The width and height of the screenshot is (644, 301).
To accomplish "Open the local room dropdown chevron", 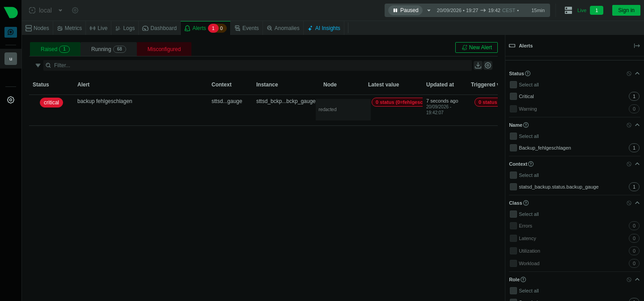I will tap(60, 10).
